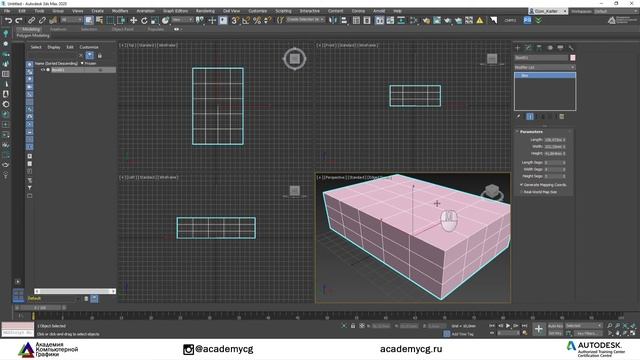Activate the Unlink Selection tool
Viewport: 640px width, 360px height.
(x=42, y=20)
